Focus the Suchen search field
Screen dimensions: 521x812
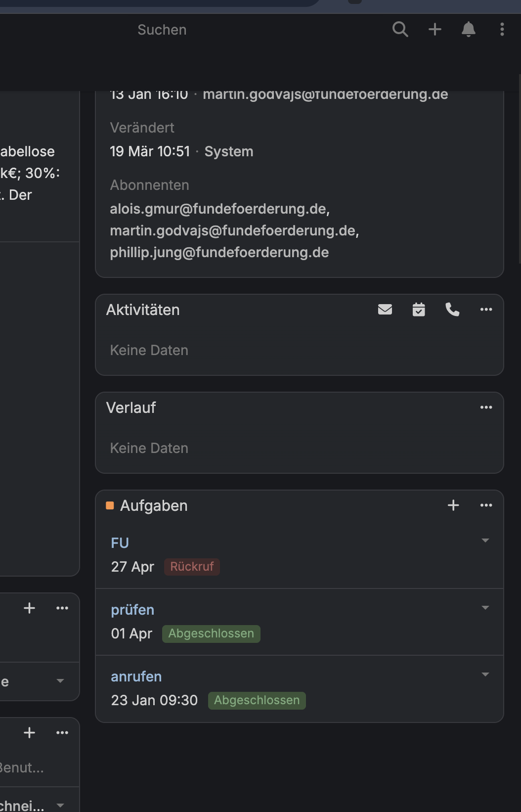[162, 30]
